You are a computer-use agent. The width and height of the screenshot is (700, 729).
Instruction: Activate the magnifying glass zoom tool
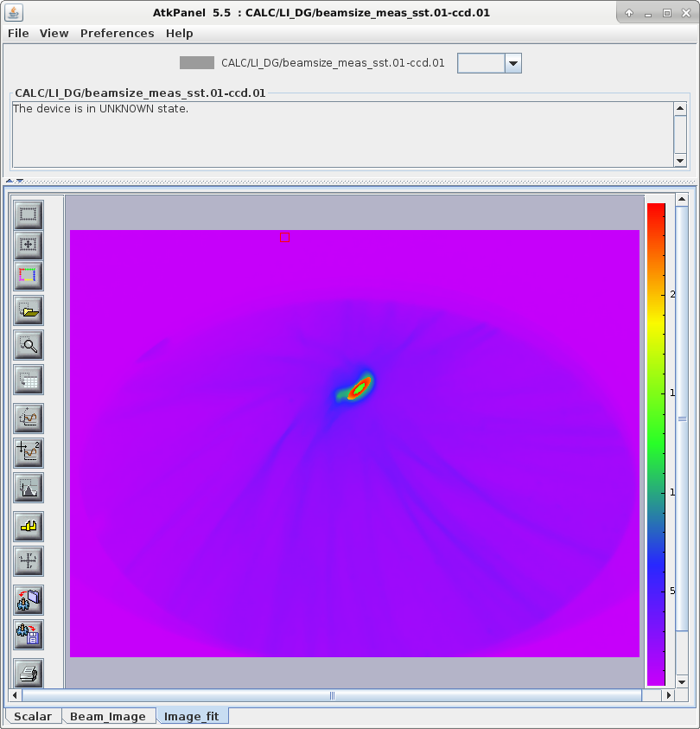point(29,345)
